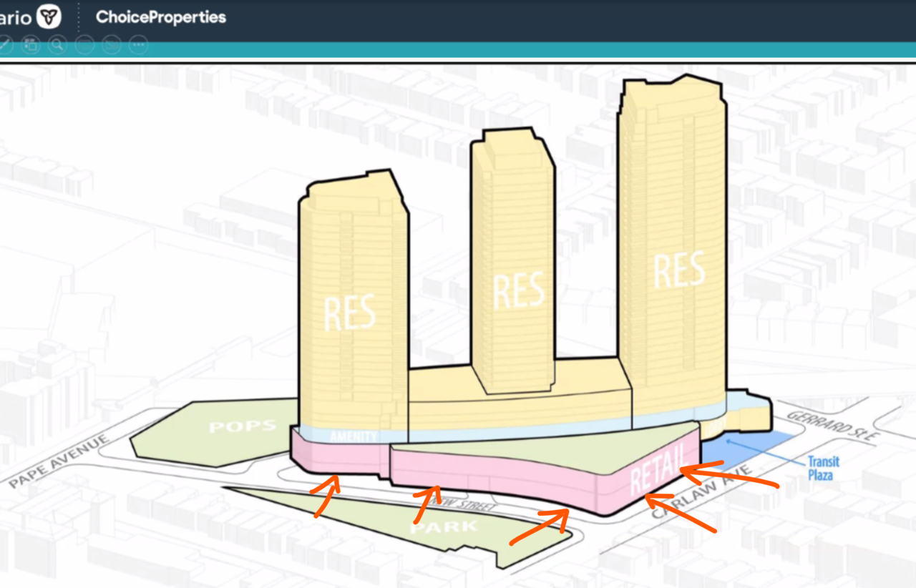Click the blue Transit Plaza label
The image size is (916, 588).
(x=823, y=468)
